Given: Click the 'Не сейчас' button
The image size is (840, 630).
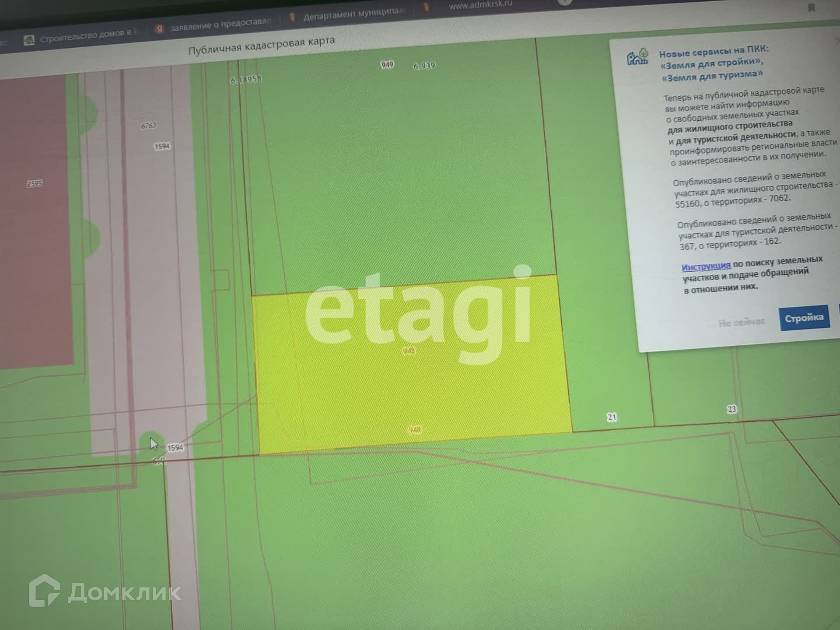Looking at the screenshot, I should pyautogui.click(x=741, y=322).
